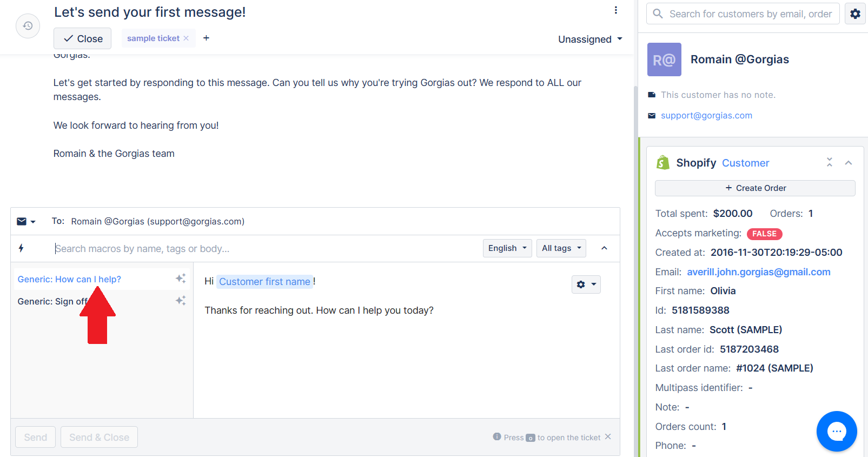Remove the sample ticket tag
This screenshot has width=868, height=457.
point(186,38)
